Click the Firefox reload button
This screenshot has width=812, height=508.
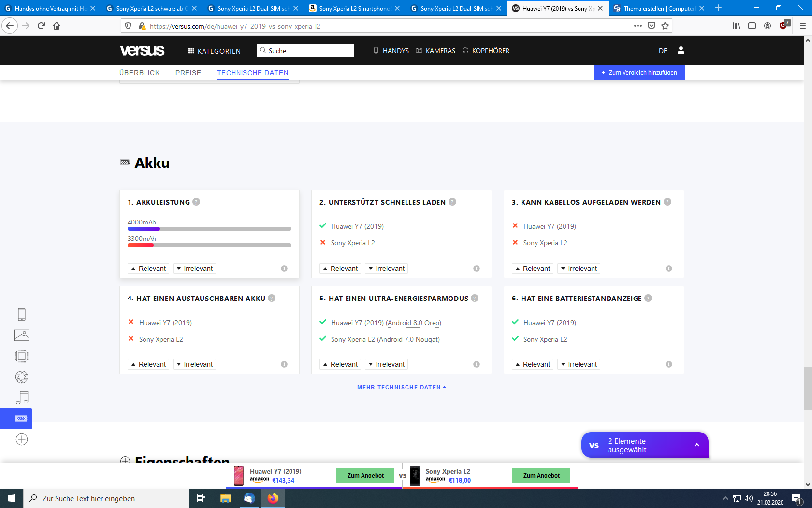point(41,26)
